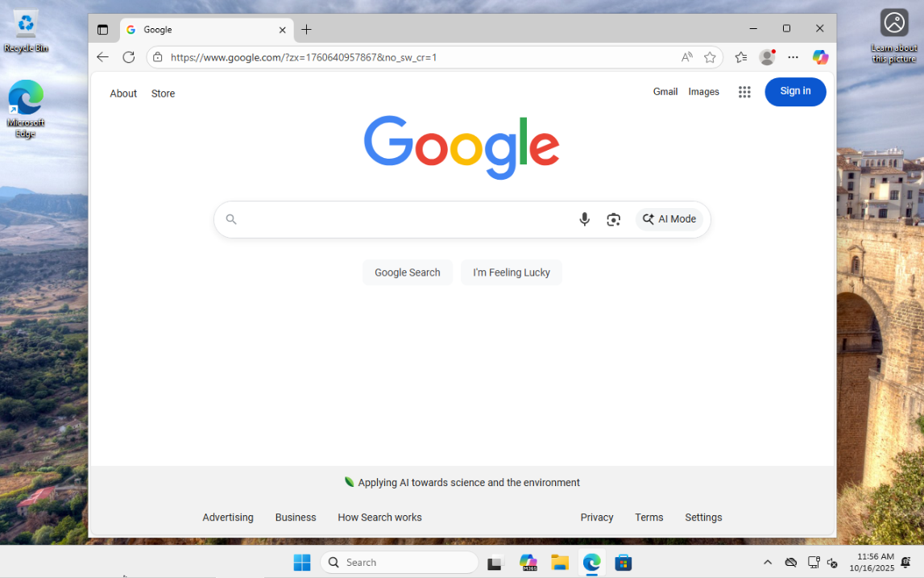Image resolution: width=924 pixels, height=578 pixels.
Task: Click the Copilot icon in Edge toolbar
Action: pos(820,57)
